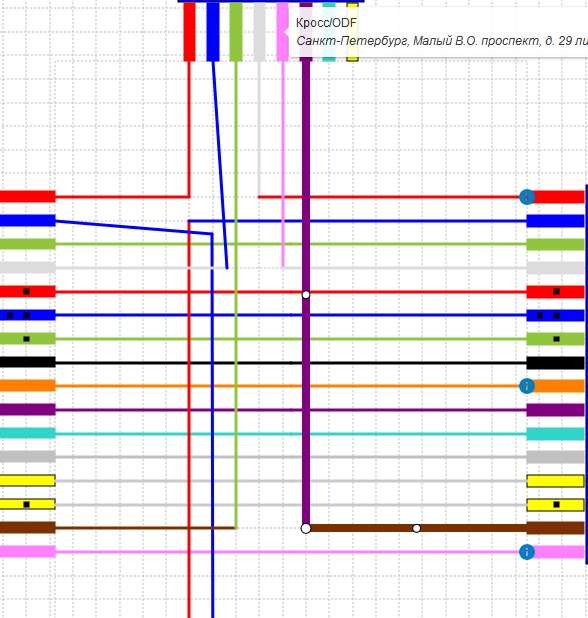
Task: Select the white midpoint node on the thick brown line
Action: tap(416, 528)
